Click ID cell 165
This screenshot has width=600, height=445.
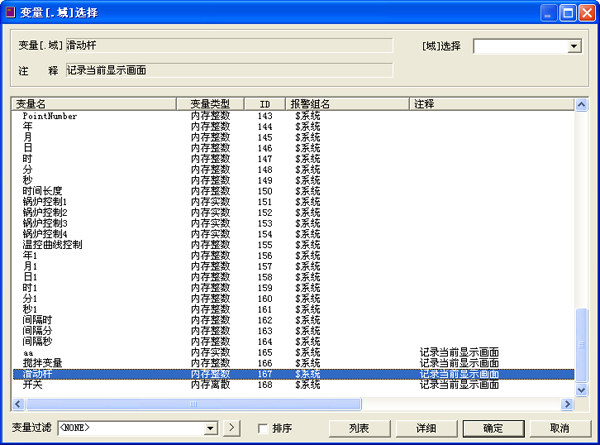click(265, 352)
